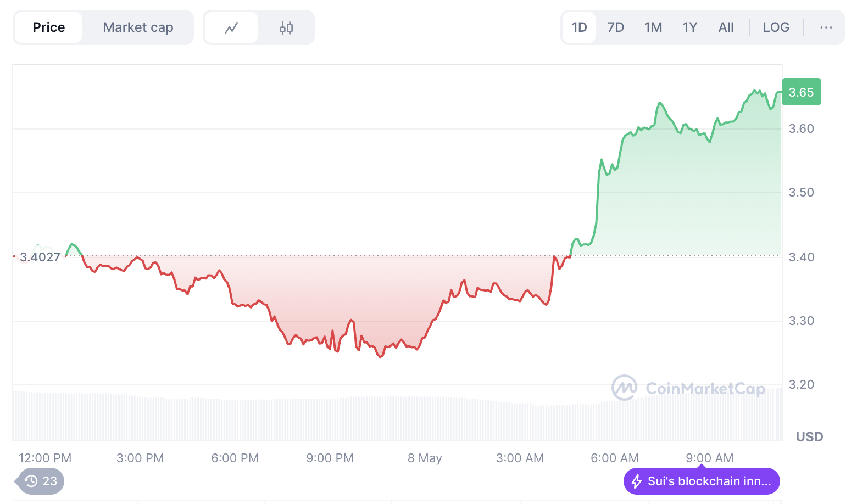Click the history clock icon badge

(32, 481)
